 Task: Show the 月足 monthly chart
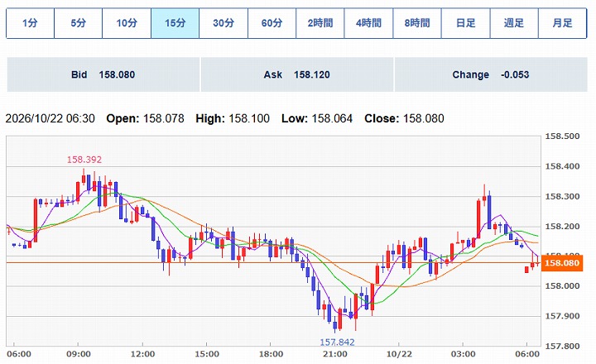pyautogui.click(x=562, y=23)
